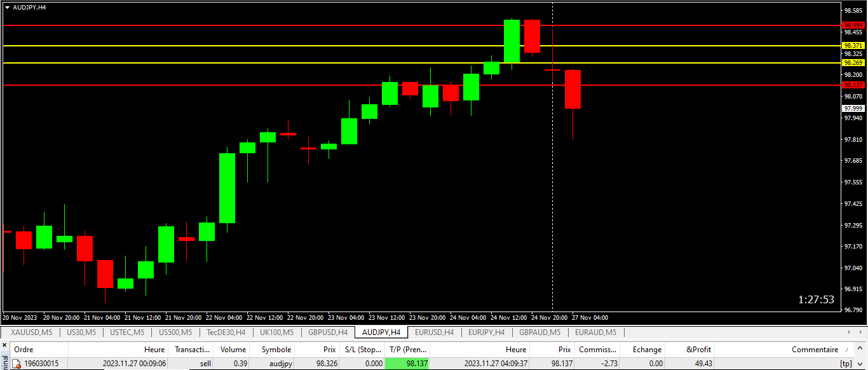Click the green T/P cell showing 98.137
Screen dimensions: 868x370
407,364
